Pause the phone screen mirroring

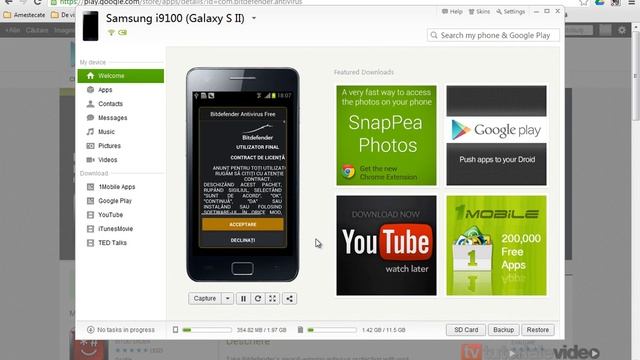243,298
